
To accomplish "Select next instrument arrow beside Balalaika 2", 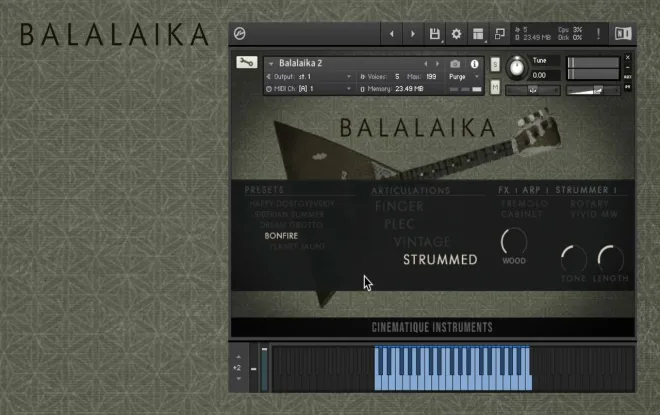I will pyautogui.click(x=438, y=64).
